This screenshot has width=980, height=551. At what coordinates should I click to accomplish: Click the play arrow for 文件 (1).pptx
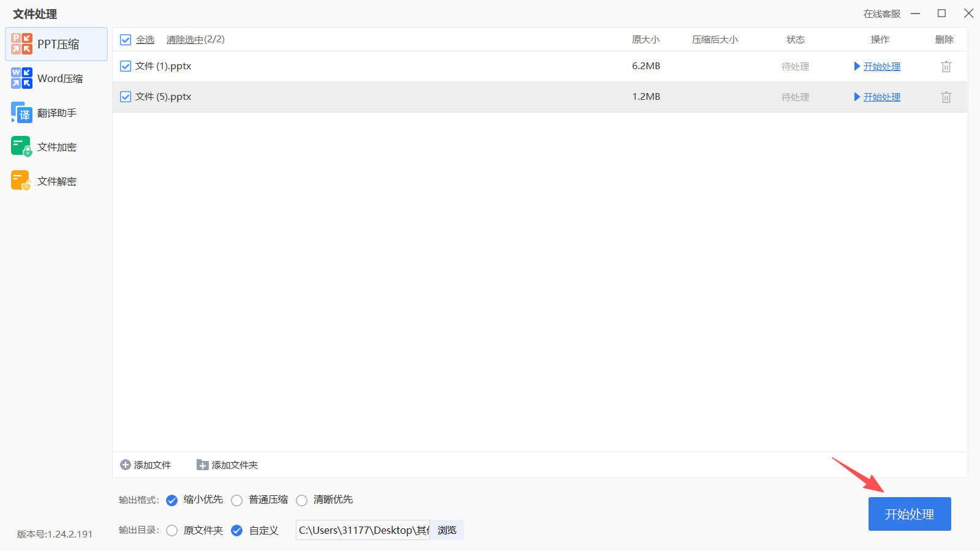(x=858, y=66)
